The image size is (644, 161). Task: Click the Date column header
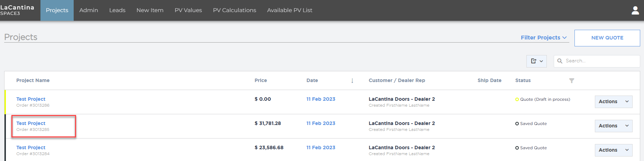pos(312,80)
